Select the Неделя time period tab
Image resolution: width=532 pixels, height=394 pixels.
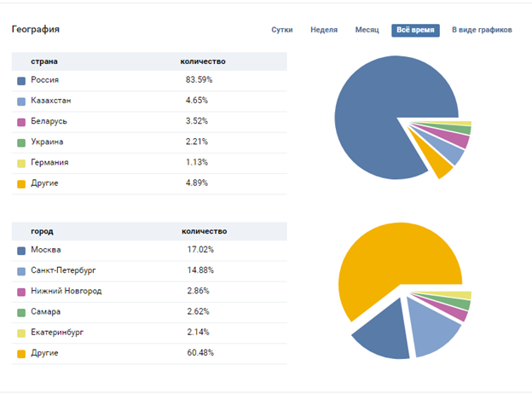click(324, 30)
